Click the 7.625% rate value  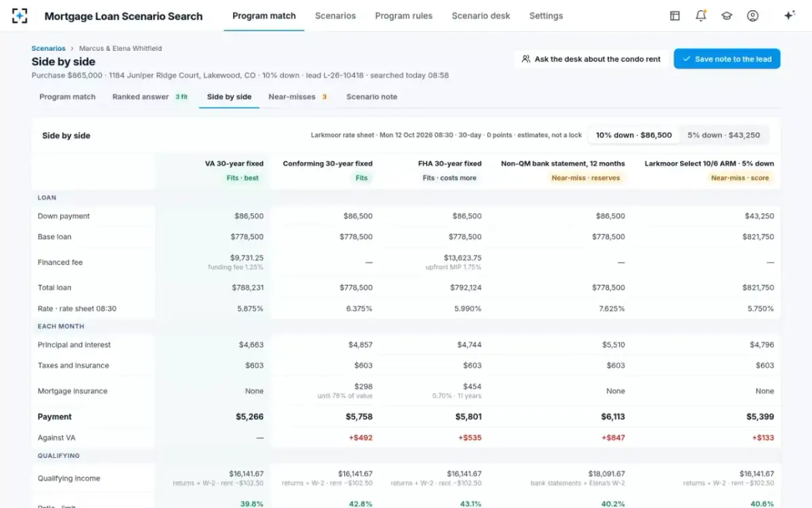(612, 309)
